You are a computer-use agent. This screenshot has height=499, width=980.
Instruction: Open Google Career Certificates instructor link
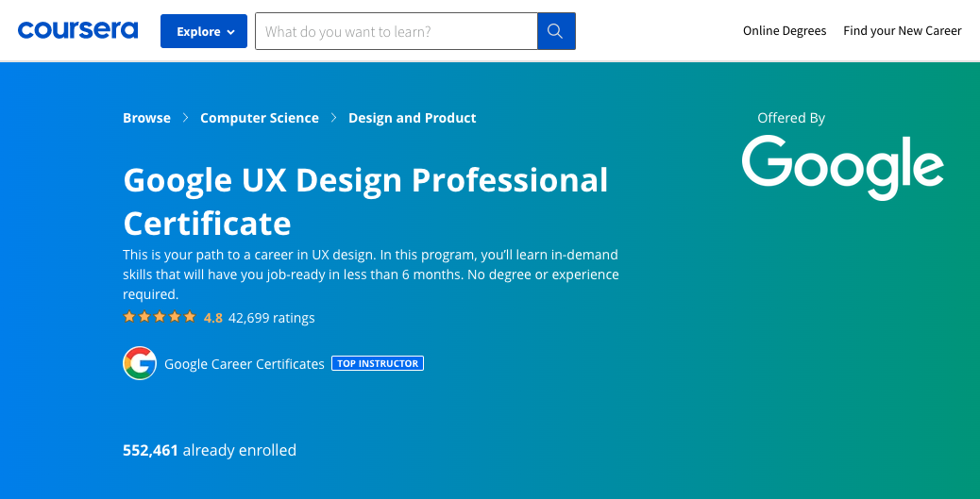(245, 364)
